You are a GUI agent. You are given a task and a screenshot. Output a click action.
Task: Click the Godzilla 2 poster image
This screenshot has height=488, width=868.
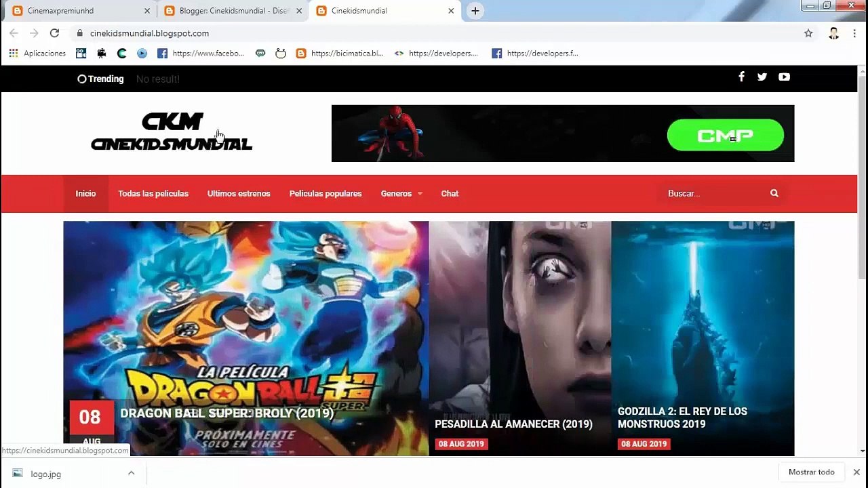703,338
